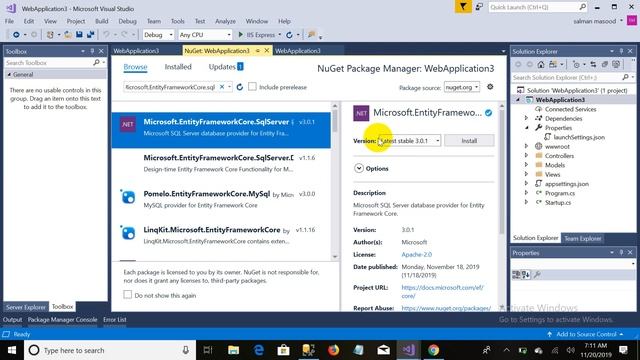Pin the Toolbox panel with auto-hide icon
Image resolution: width=640 pixels, height=360 pixels.
click(92, 51)
